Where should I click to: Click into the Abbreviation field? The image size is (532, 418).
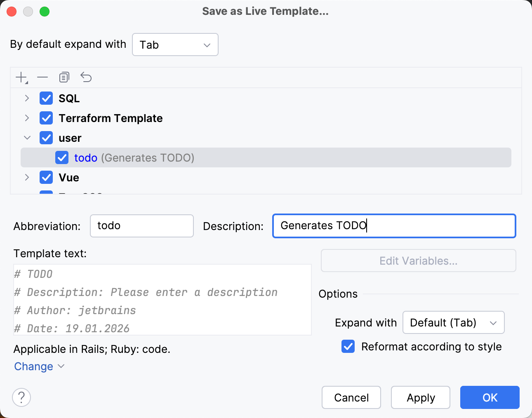[x=141, y=226]
